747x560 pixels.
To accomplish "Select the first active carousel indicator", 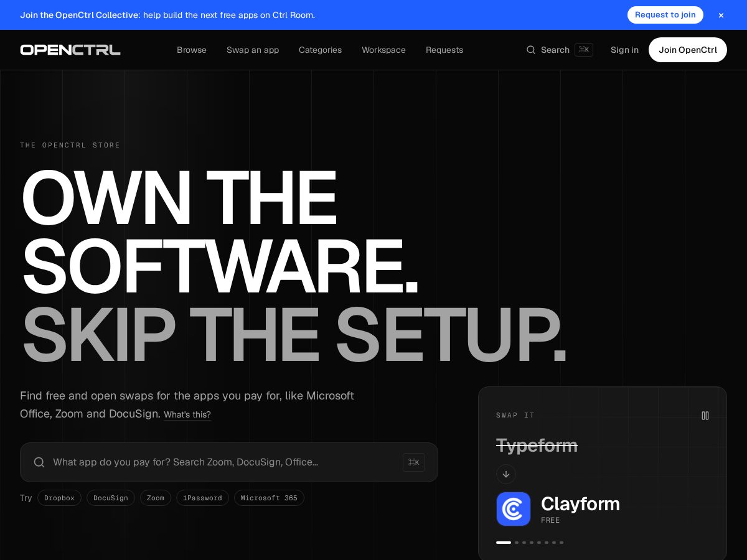I will pyautogui.click(x=504, y=543).
